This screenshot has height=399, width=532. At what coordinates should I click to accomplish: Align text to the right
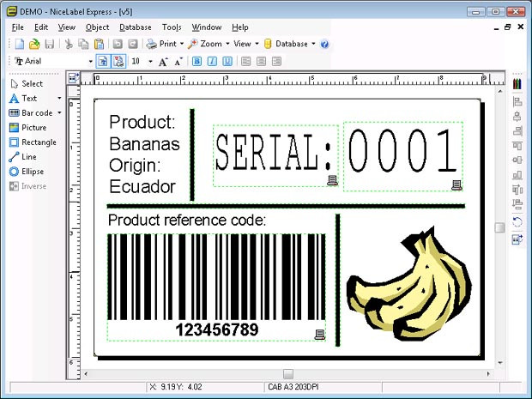tap(276, 62)
